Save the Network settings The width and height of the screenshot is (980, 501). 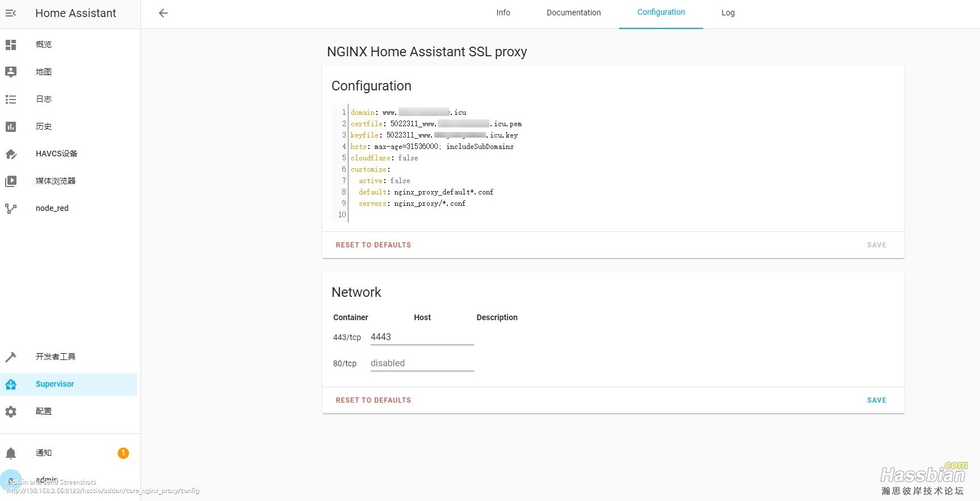click(x=877, y=400)
